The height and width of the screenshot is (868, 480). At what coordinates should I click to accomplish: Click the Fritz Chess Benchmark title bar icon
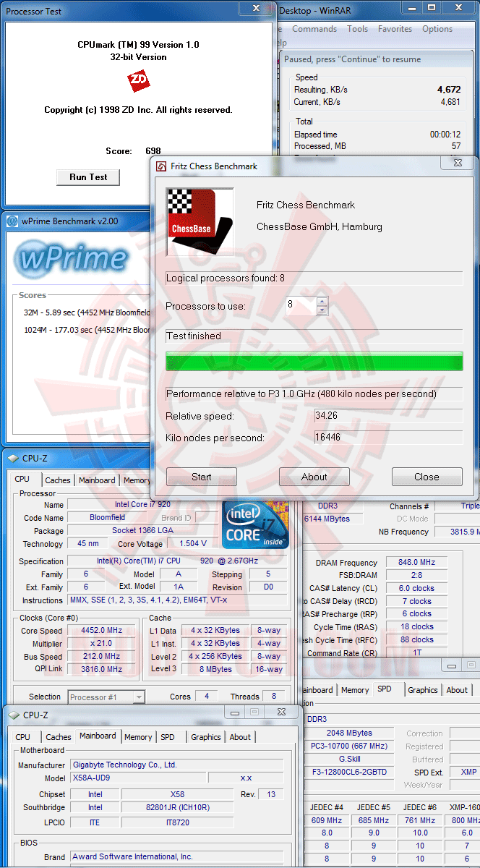(162, 166)
